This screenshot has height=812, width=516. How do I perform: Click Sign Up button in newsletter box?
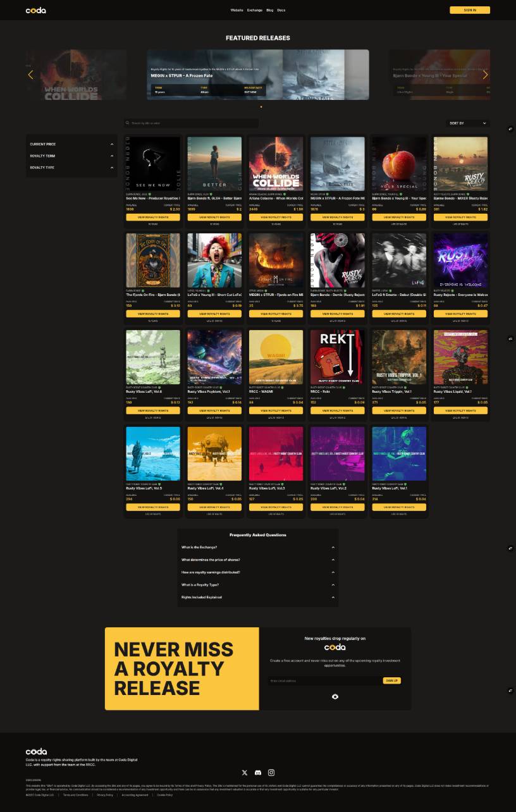392,680
